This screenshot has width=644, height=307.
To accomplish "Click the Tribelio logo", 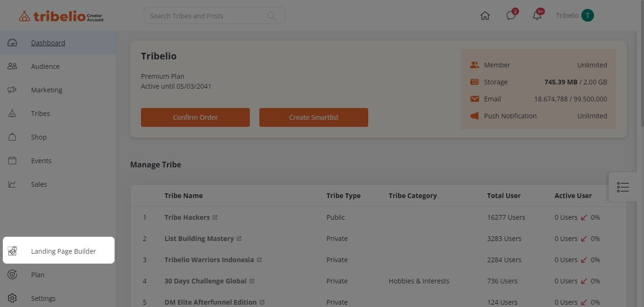I will pos(61,16).
